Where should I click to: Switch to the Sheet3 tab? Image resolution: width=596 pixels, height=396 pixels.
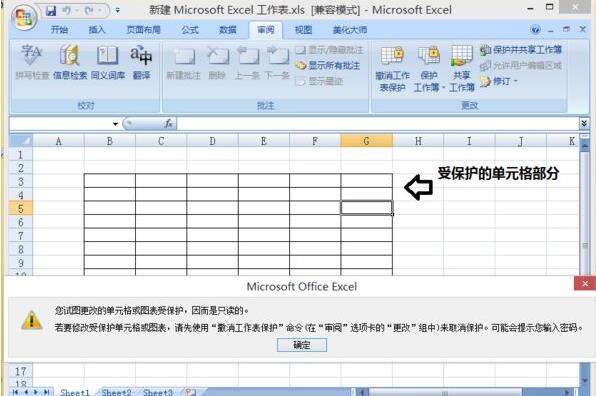158,392
